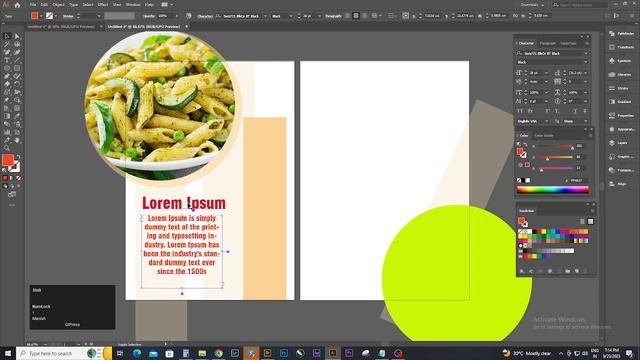Click the Windows Start button
Image resolution: width=640 pixels, height=360 pixels.
click(x=8, y=353)
